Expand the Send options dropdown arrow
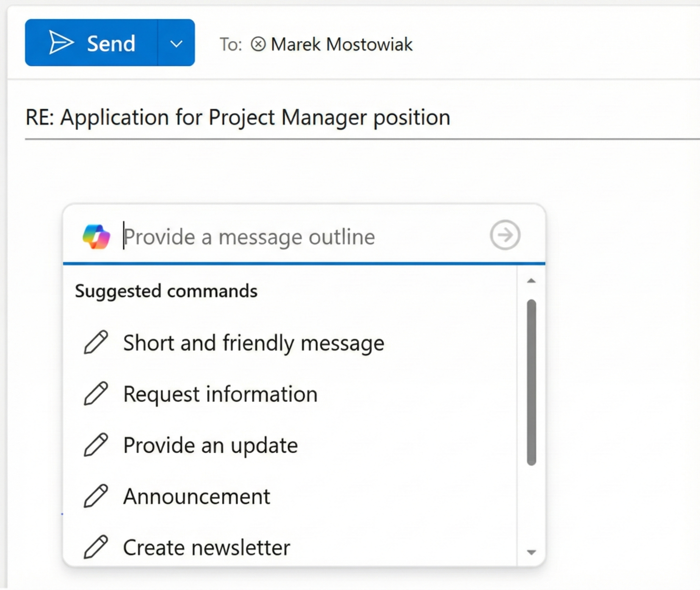Screen dimensions: 700x590 click(x=176, y=43)
